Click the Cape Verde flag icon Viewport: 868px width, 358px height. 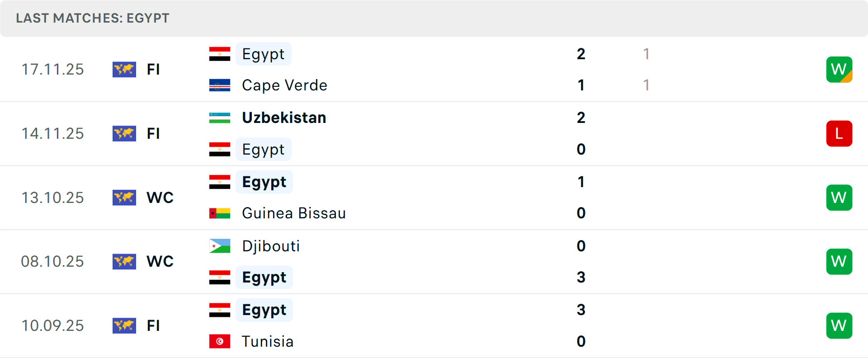pos(220,85)
